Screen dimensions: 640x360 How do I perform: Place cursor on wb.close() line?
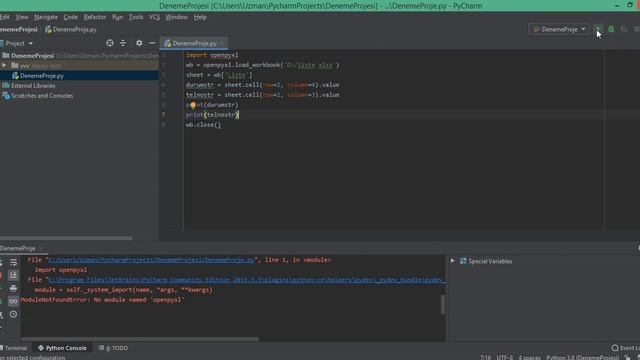pyautogui.click(x=203, y=125)
